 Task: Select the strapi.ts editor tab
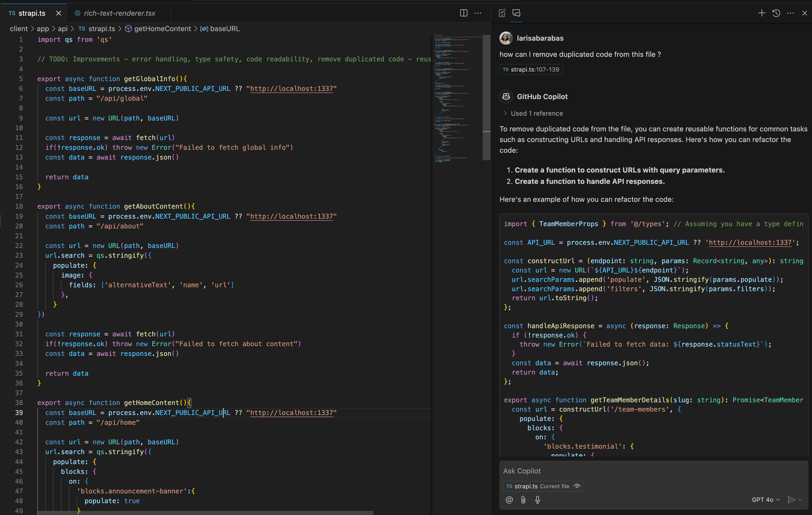click(32, 13)
